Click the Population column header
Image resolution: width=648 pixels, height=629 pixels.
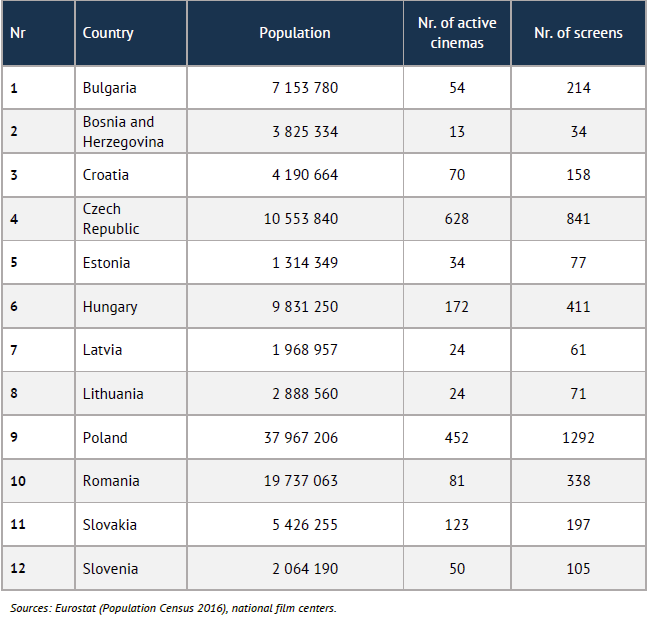point(294,33)
